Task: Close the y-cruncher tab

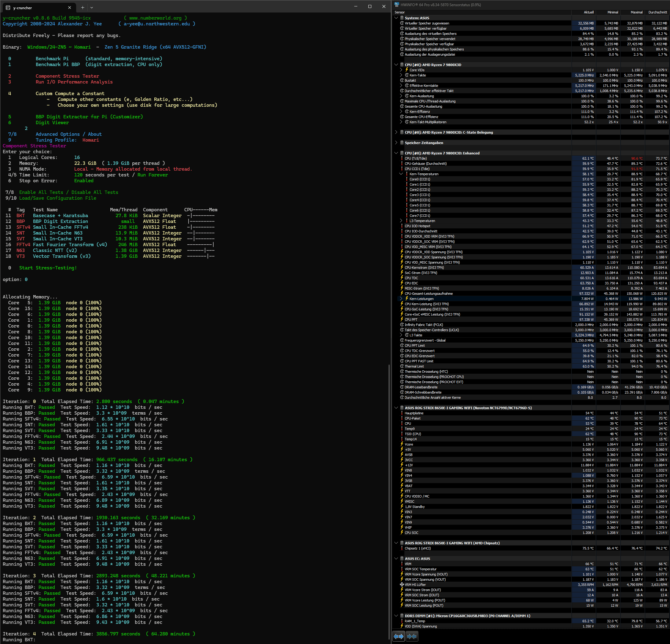Action: (x=69, y=8)
